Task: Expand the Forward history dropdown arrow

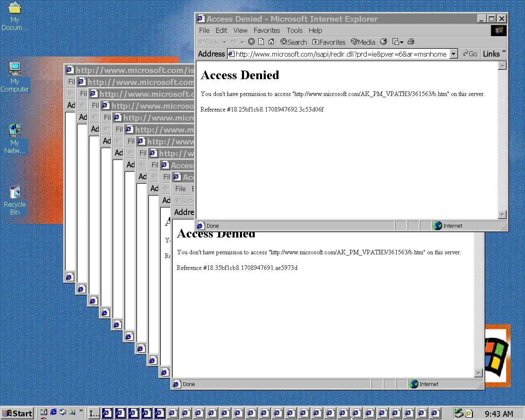Action: click(242, 42)
